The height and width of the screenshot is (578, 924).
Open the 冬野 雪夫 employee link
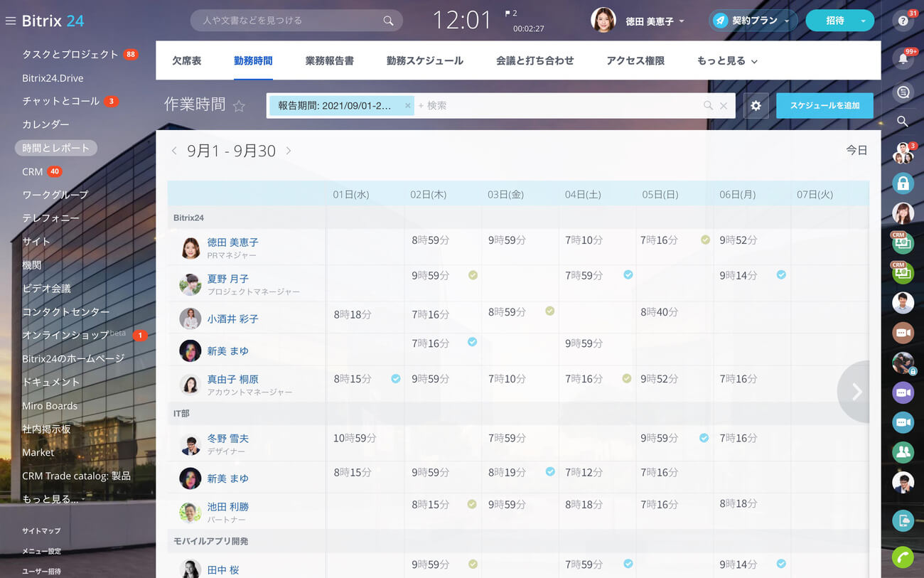[228, 439]
